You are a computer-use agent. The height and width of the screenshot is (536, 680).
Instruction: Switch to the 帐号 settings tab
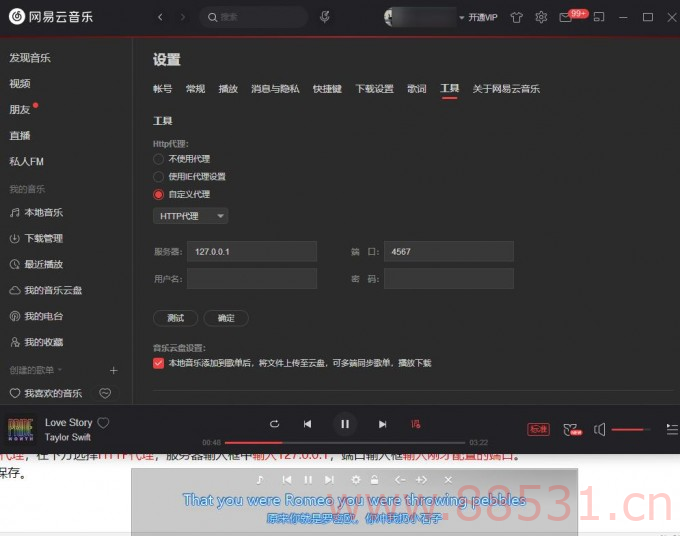163,89
